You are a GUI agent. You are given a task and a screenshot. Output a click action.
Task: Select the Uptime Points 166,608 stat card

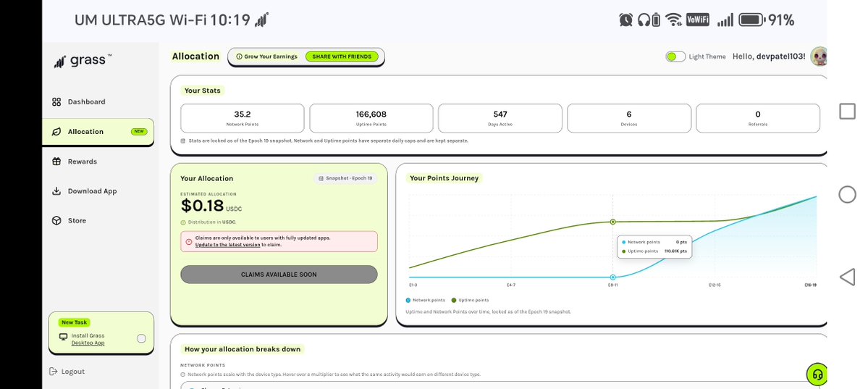click(371, 118)
